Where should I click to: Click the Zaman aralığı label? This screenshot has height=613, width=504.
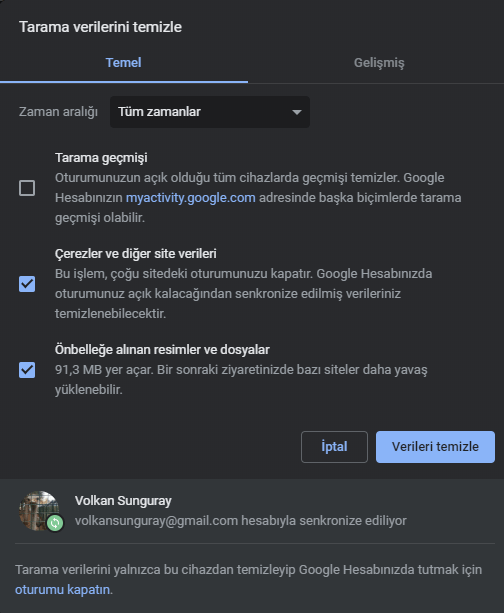coord(58,112)
